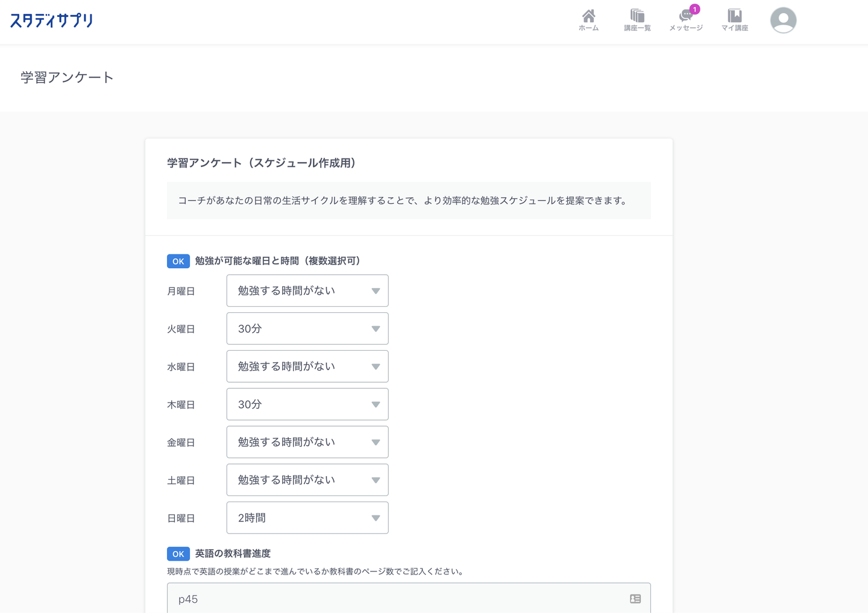Click the OK badge beside 英語の教科書進度
The width and height of the screenshot is (868, 613).
point(178,554)
